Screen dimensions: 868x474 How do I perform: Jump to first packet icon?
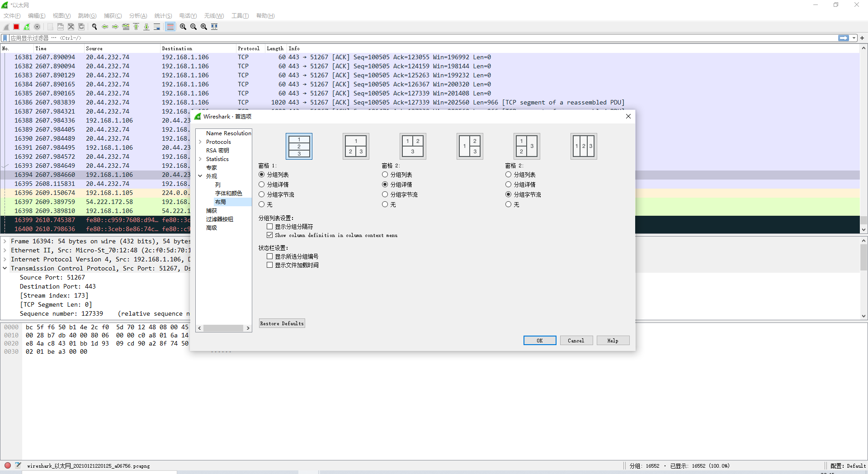point(136,27)
